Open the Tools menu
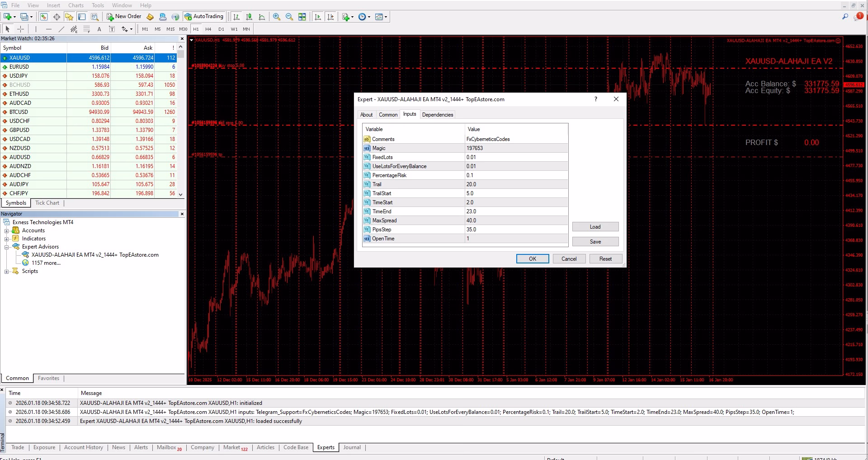Viewport: 868px width, 460px height. pyautogui.click(x=98, y=5)
